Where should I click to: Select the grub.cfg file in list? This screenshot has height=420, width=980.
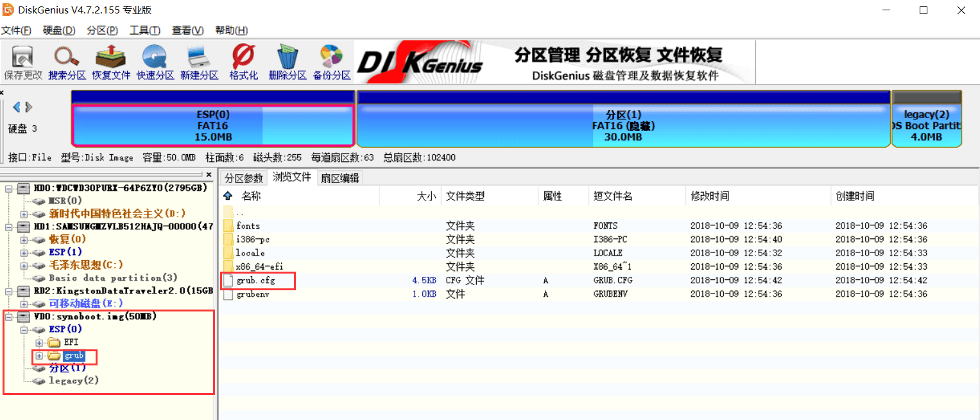(x=255, y=281)
